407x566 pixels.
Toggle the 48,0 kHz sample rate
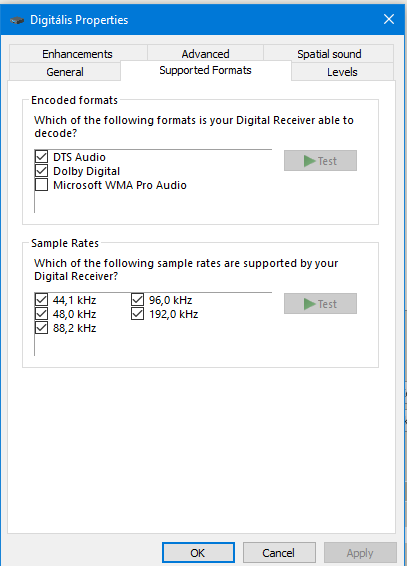41,314
